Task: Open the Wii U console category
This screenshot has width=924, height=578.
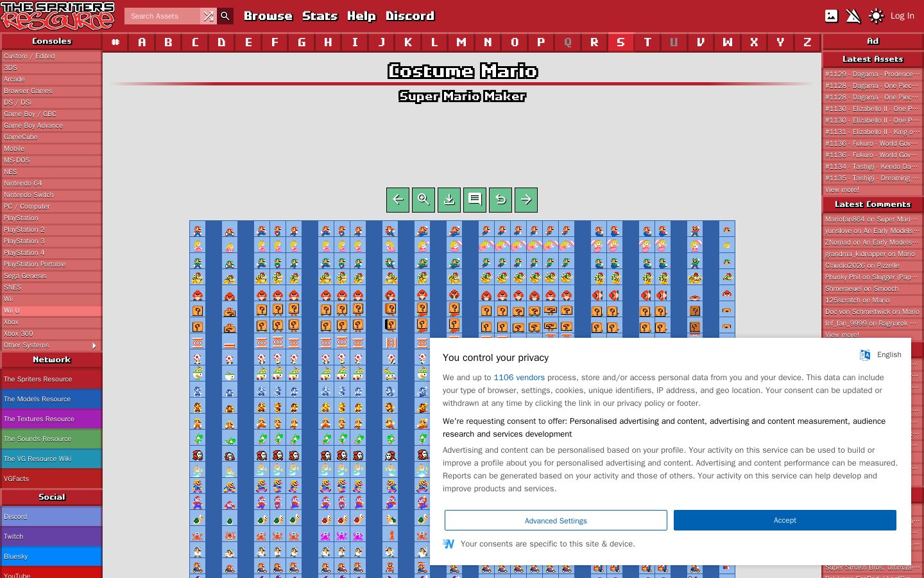Action: (x=51, y=311)
